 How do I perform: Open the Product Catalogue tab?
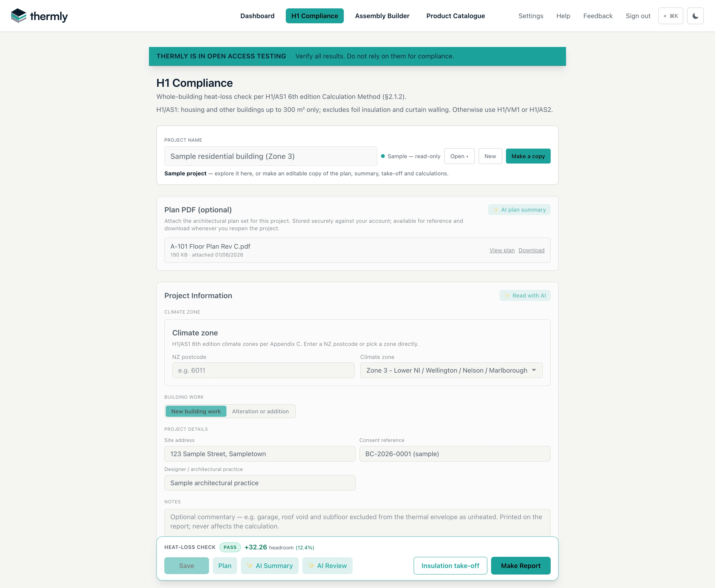click(x=455, y=16)
